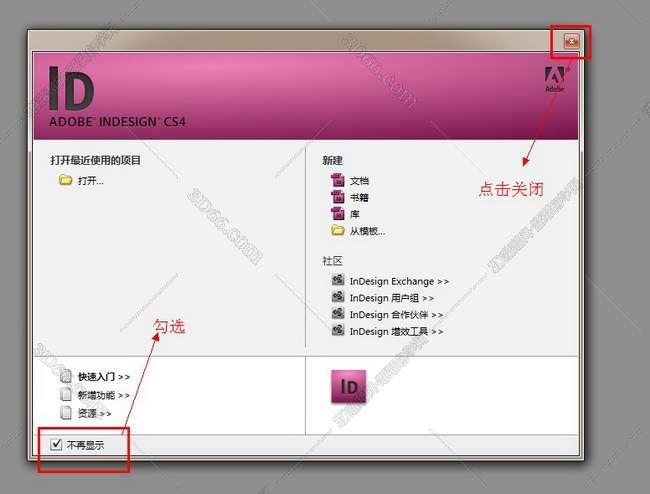
Task: Click the document icon next to 文档
Action: click(338, 180)
